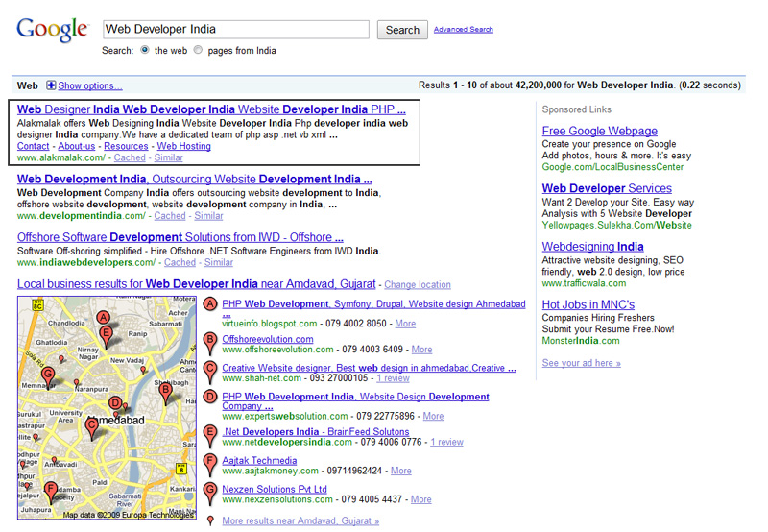Click More link for offshoreevolution.com
The height and width of the screenshot is (532, 768).
(x=421, y=350)
